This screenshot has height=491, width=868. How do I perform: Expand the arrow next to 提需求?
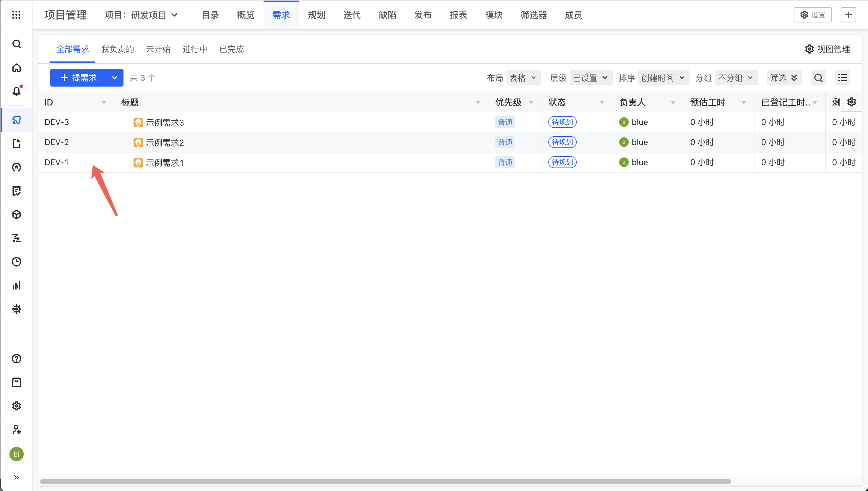click(x=115, y=78)
